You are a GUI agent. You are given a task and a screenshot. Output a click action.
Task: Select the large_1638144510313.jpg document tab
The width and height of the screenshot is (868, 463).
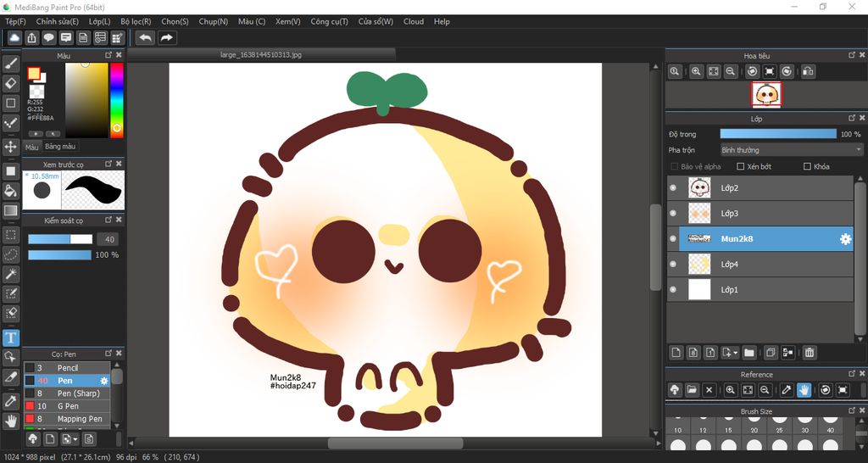pos(261,55)
